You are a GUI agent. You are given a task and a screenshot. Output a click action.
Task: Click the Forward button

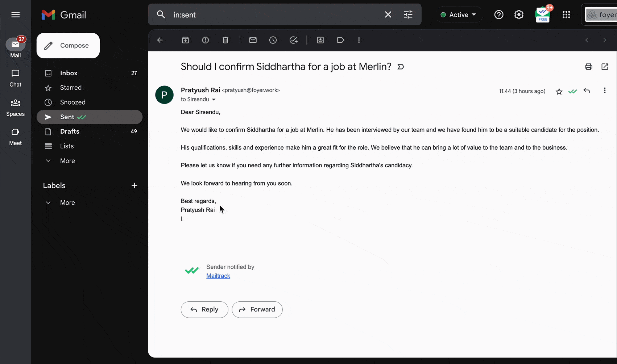[257, 310]
